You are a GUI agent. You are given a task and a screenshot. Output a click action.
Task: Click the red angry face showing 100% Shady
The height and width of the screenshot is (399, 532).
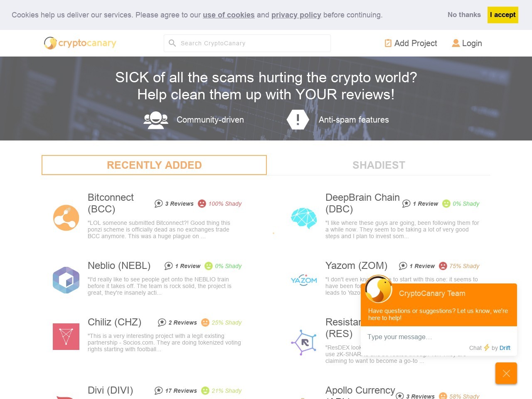202,204
